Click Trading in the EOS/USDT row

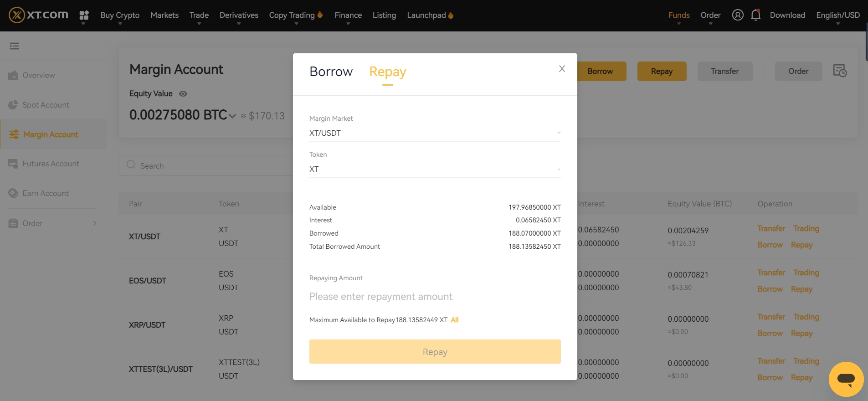[x=806, y=272]
